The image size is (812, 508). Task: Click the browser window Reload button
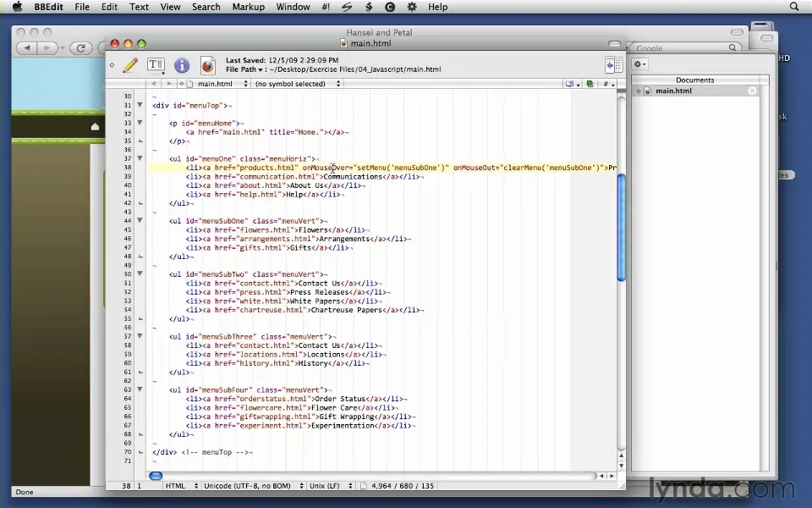coord(81,48)
